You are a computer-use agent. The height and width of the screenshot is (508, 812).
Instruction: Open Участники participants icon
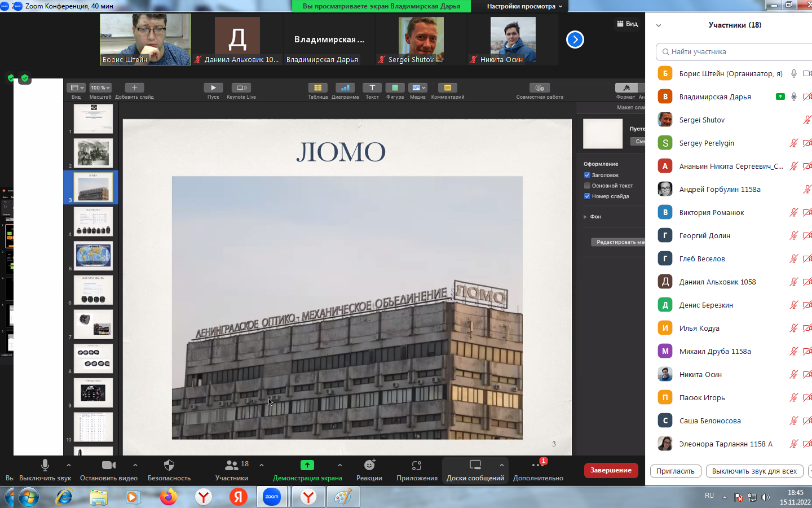point(232,465)
